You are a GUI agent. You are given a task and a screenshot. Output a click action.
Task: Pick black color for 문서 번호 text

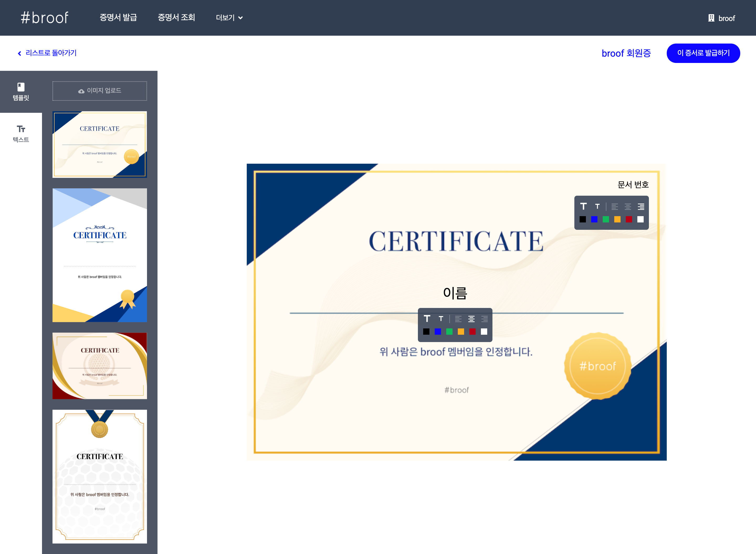pyautogui.click(x=582, y=219)
